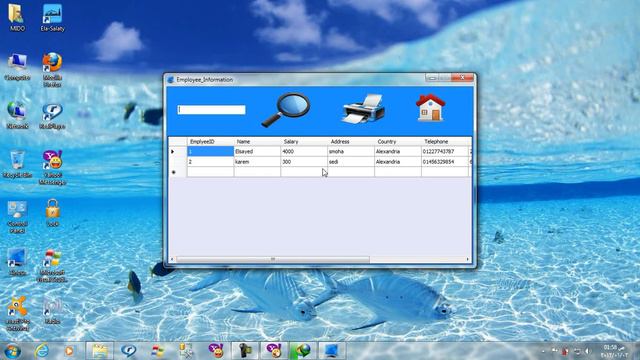Open the Control Panel desktop icon
Image resolution: width=640 pixels, height=360 pixels.
pos(17,217)
